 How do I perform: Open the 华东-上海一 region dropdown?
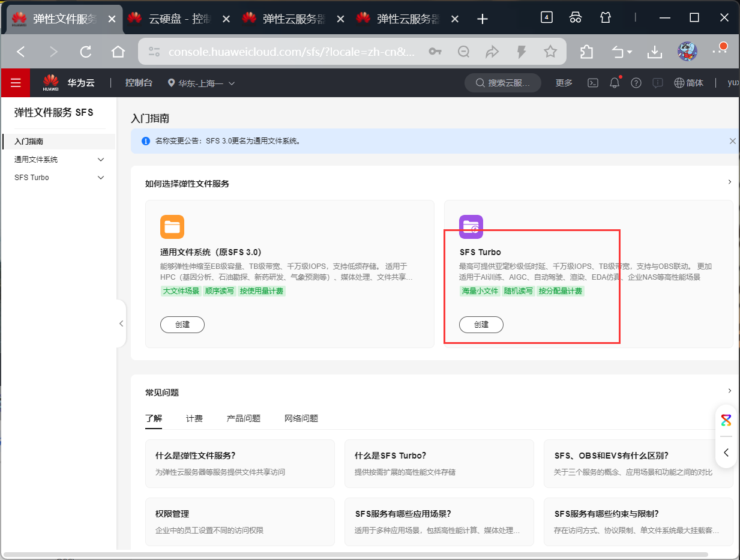pyautogui.click(x=201, y=83)
